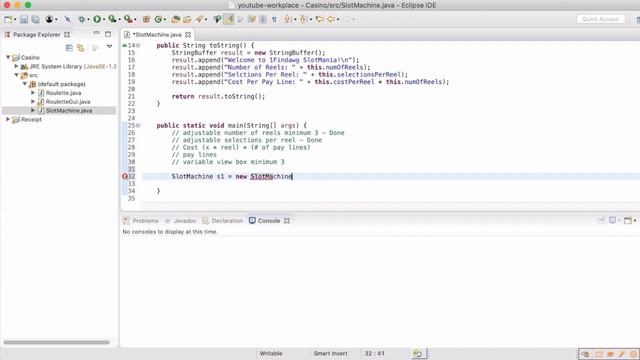Collapse the Casino project tree node
Image resolution: width=640 pixels, height=360 pixels.
[x=8, y=57]
